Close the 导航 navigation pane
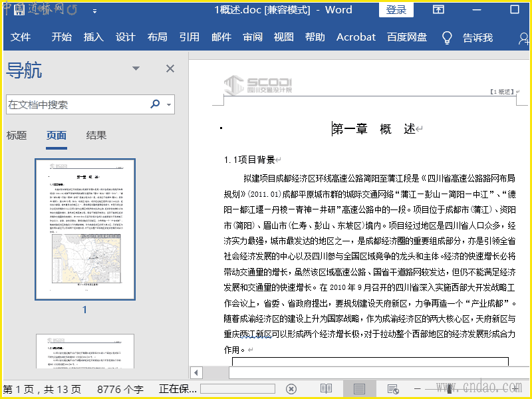 pos(170,68)
